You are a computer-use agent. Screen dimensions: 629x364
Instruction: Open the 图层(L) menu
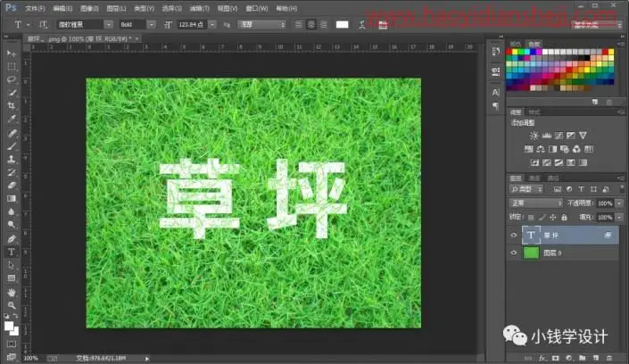coord(116,8)
